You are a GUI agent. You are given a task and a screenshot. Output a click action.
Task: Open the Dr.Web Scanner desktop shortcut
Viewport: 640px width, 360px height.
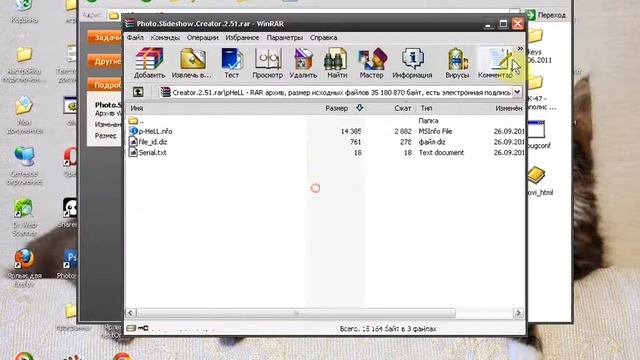pos(24,217)
